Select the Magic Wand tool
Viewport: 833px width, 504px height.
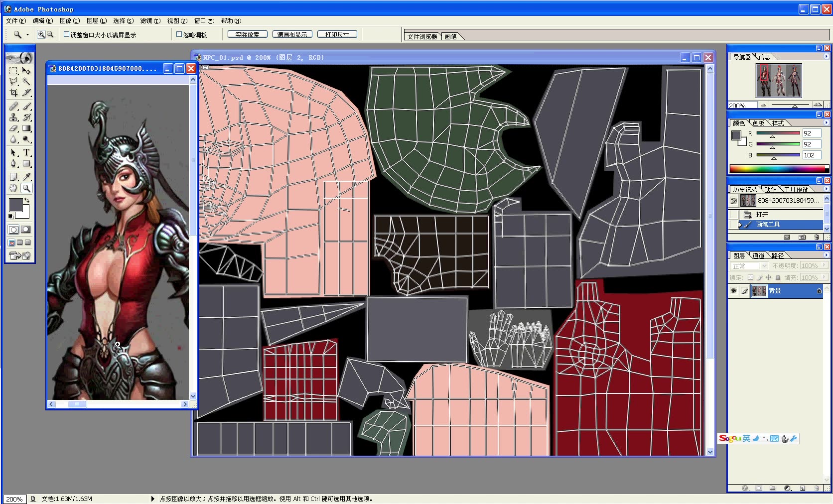[x=26, y=82]
